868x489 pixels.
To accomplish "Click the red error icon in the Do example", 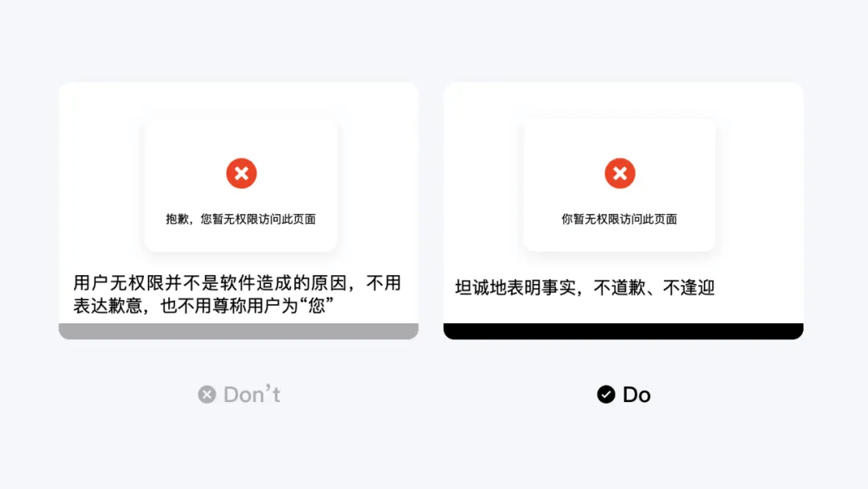I will coord(620,174).
